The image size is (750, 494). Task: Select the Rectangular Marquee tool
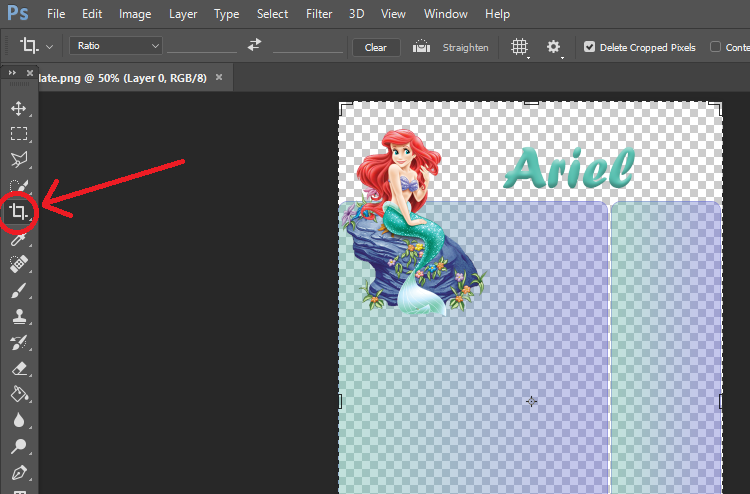point(19,133)
